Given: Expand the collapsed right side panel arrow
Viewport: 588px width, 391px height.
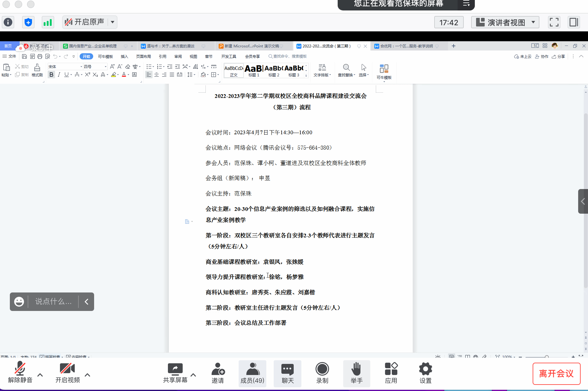Looking at the screenshot, I should [x=583, y=201].
